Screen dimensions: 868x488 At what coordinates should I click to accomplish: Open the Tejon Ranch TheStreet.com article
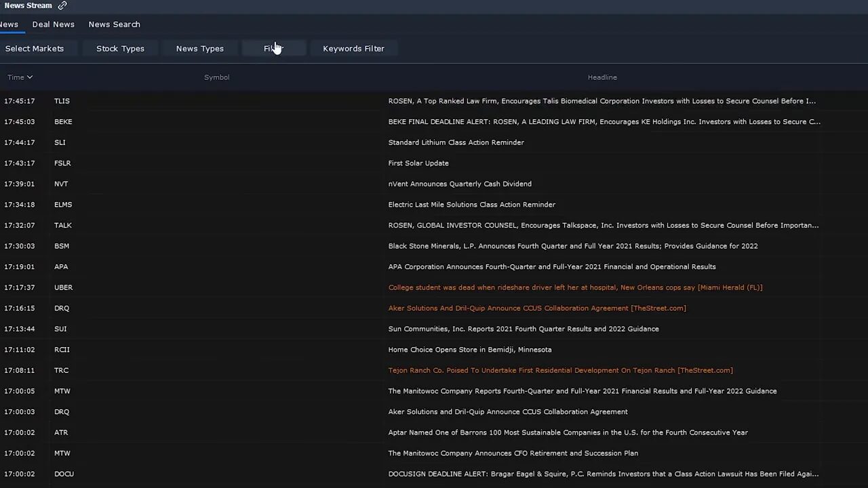click(x=560, y=370)
